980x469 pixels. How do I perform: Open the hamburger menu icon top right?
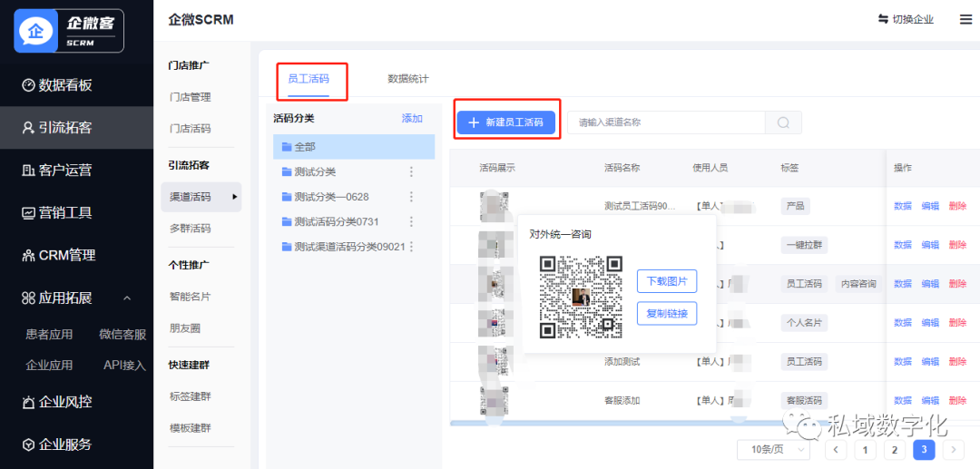(966, 19)
